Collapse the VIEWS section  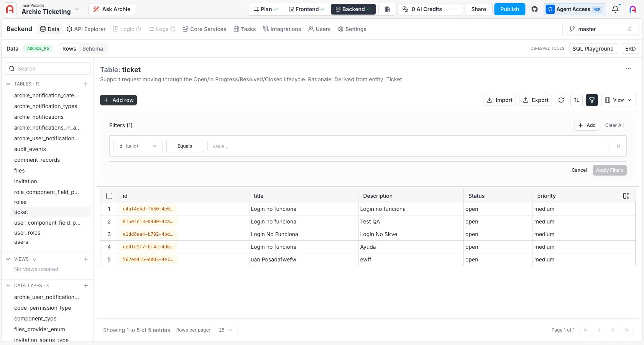click(8, 259)
